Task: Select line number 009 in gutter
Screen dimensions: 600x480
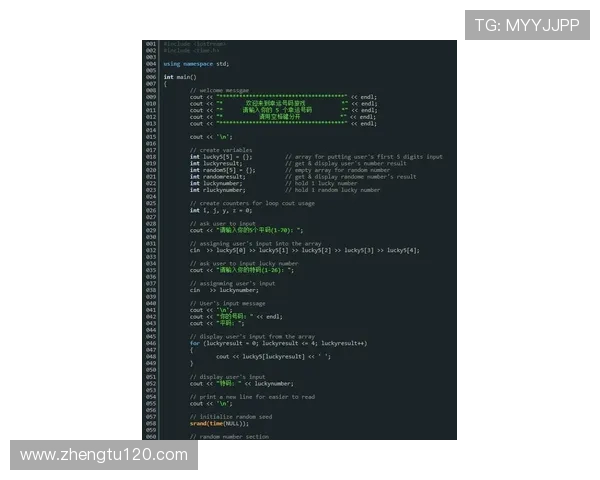Action: tap(151, 97)
